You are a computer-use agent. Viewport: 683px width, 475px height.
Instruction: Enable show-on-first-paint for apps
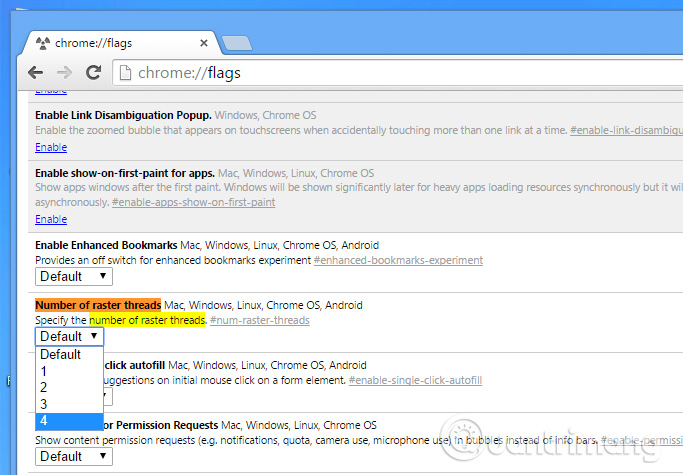[x=51, y=219]
